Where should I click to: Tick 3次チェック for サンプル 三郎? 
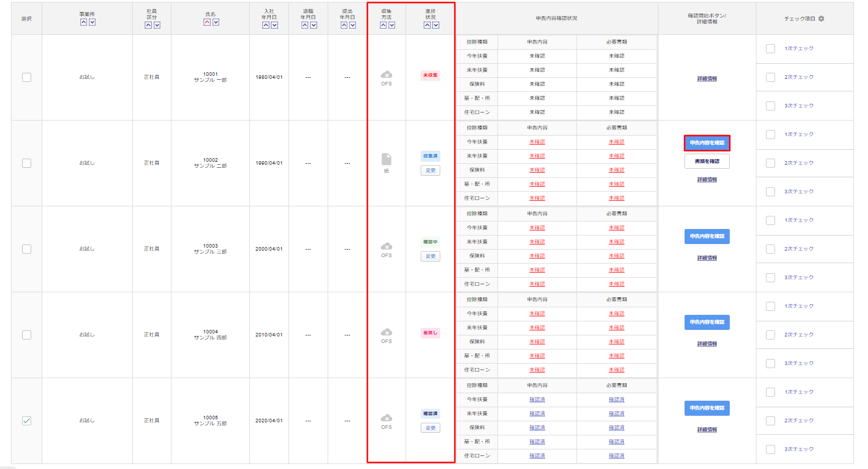770,278
